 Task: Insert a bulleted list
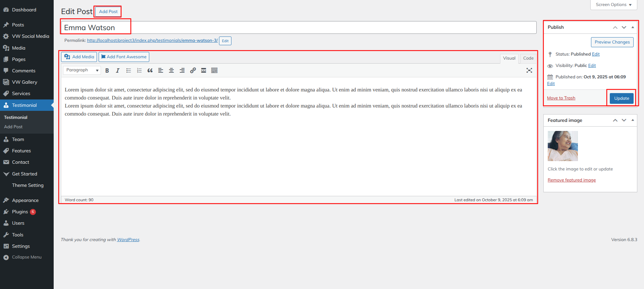(x=128, y=70)
